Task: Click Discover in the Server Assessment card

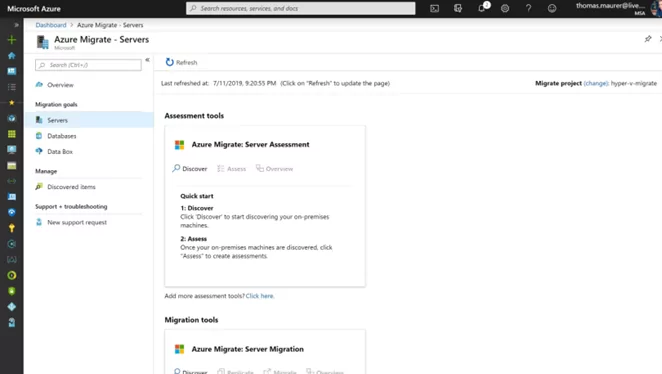Action: pyautogui.click(x=190, y=168)
